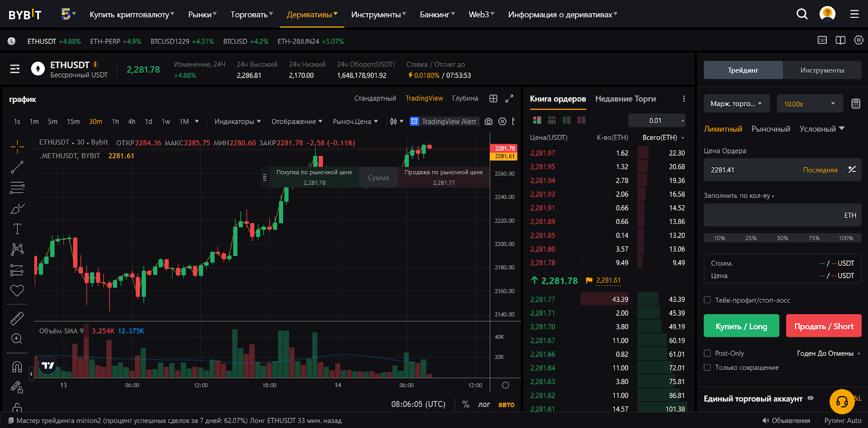Switch to the Недавние Торги tab
This screenshot has height=428, width=868.
[x=625, y=99]
